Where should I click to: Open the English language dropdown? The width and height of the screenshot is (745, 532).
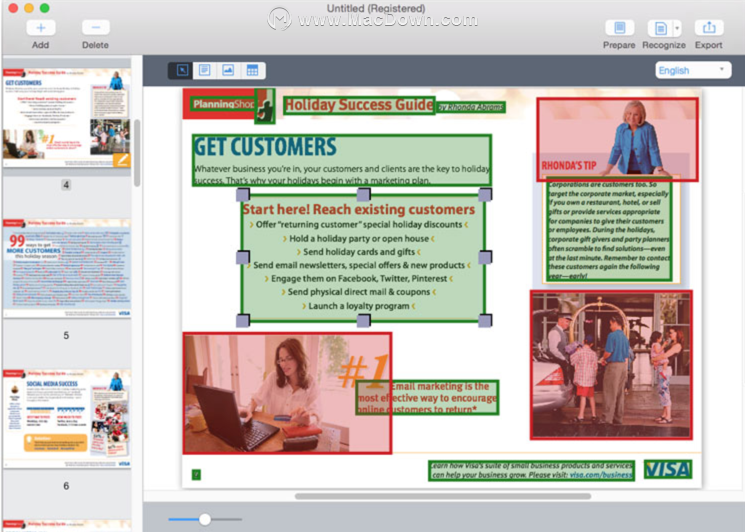pos(693,70)
